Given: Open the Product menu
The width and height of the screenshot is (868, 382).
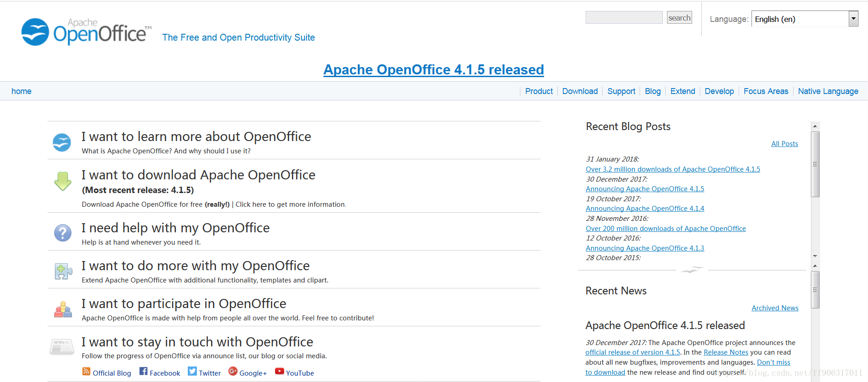Looking at the screenshot, I should pos(539,91).
